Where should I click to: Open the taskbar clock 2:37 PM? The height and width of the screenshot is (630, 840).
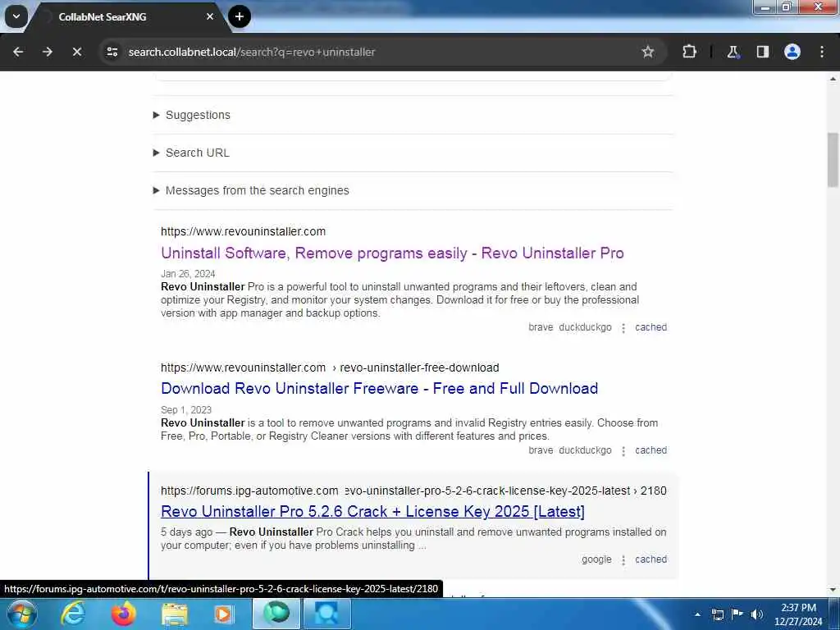tap(798, 614)
